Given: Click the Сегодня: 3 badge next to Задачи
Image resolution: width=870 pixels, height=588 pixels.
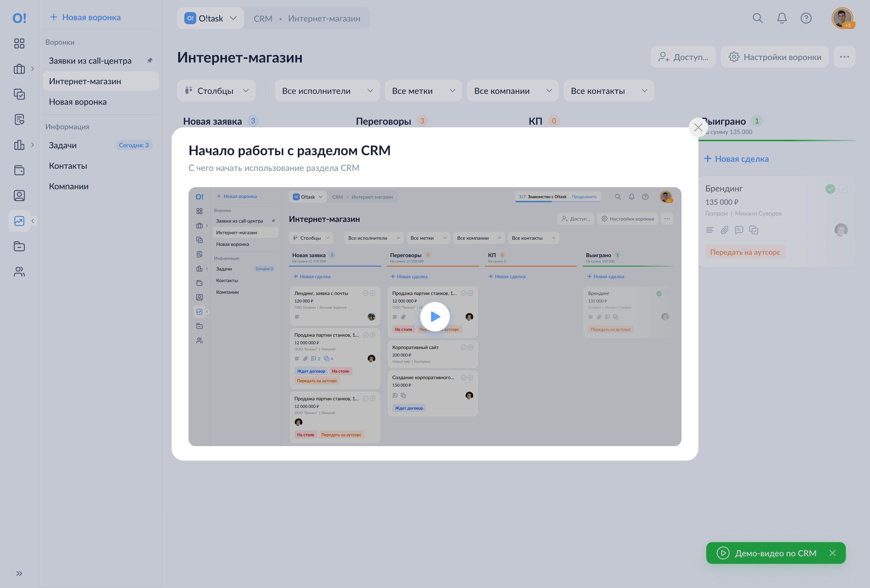Looking at the screenshot, I should (134, 145).
